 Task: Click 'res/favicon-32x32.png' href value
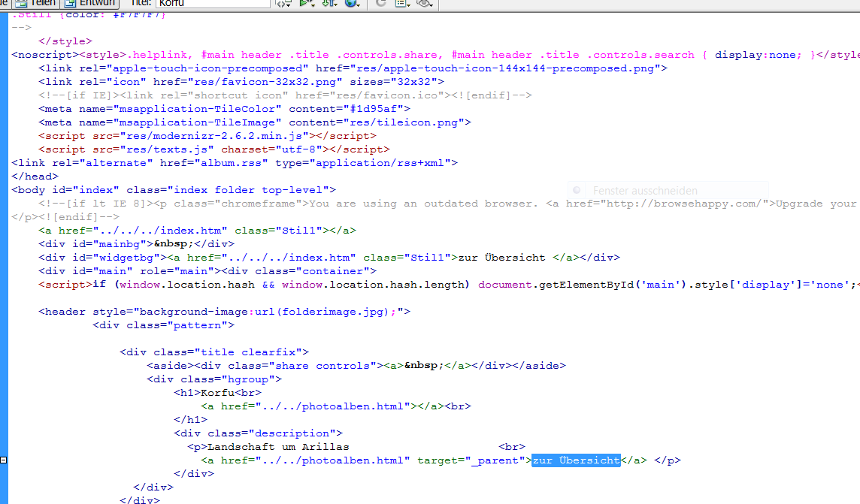pyautogui.click(x=265, y=82)
